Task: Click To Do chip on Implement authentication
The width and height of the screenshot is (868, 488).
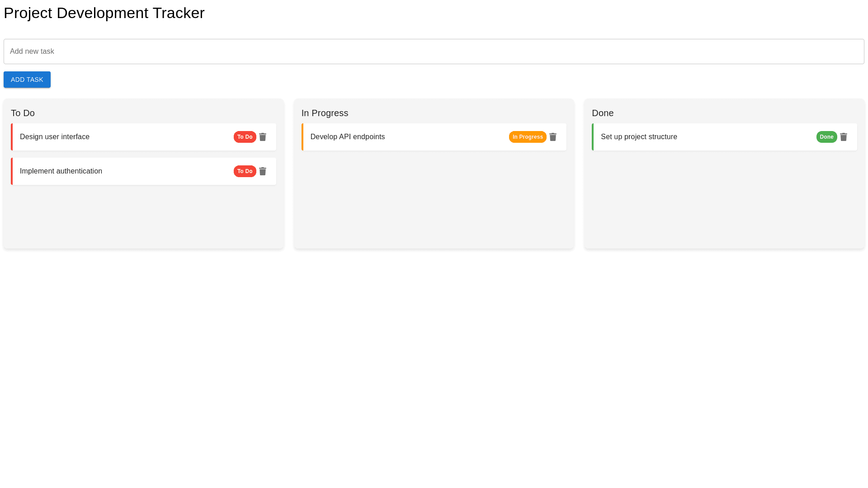Action: click(245, 171)
